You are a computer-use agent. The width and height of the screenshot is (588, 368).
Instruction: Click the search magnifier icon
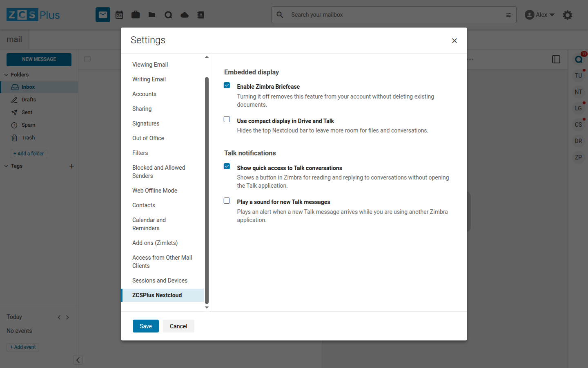(280, 15)
